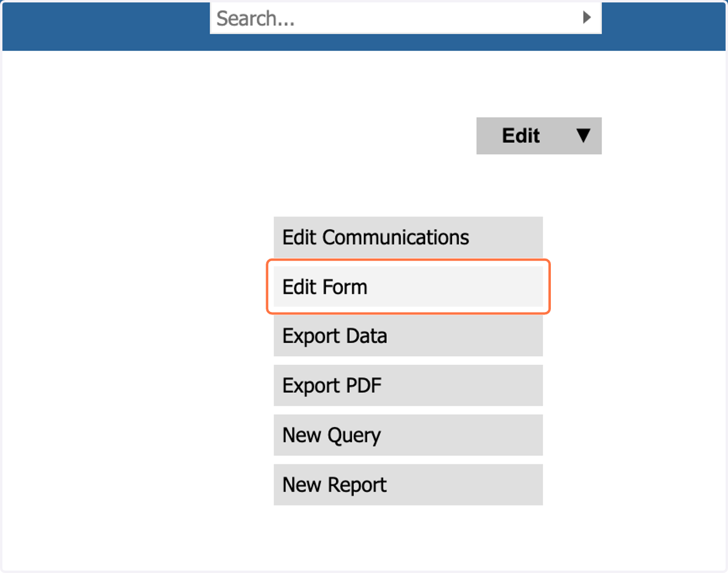The image size is (728, 573).
Task: Choose the Edit Form menu entry
Action: pos(408,286)
